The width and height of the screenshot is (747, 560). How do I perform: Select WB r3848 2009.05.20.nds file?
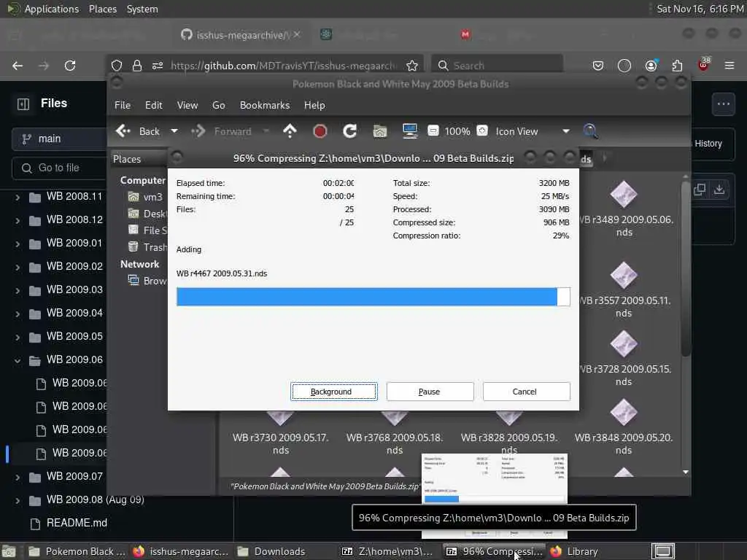coord(624,427)
